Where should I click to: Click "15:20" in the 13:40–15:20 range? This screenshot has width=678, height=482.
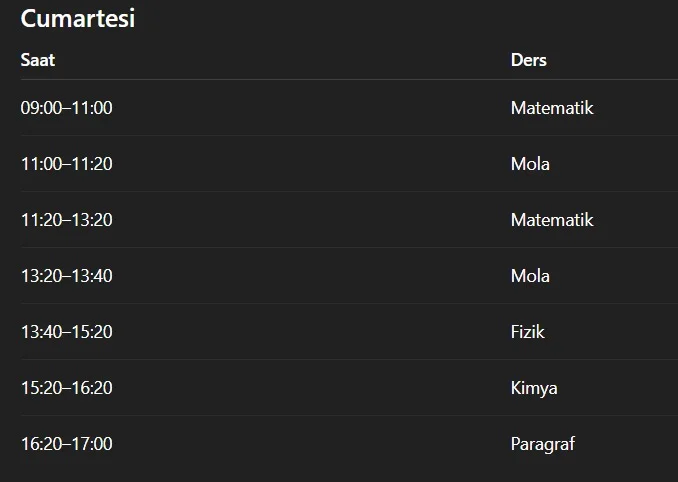[92, 332]
